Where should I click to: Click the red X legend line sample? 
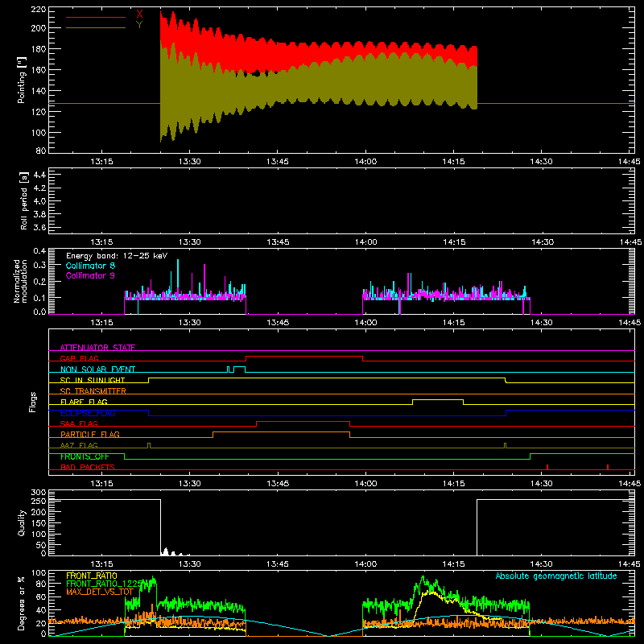point(96,17)
